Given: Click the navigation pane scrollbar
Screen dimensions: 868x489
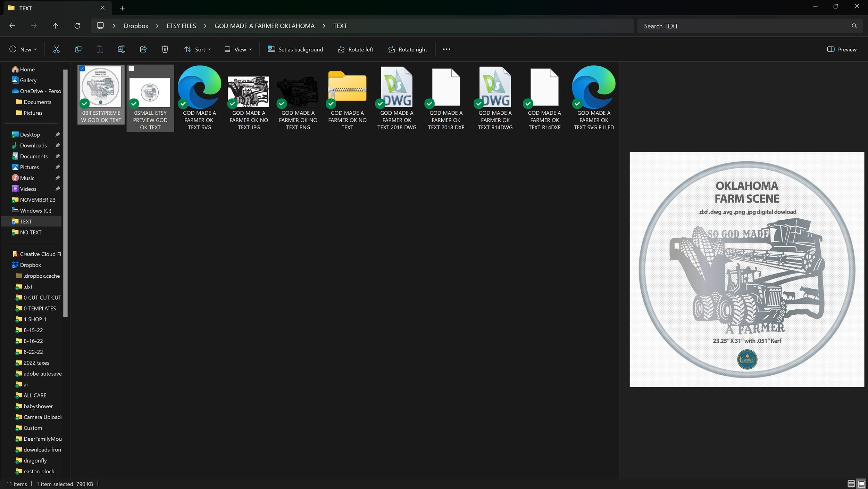Looking at the screenshot, I should pyautogui.click(x=65, y=193).
